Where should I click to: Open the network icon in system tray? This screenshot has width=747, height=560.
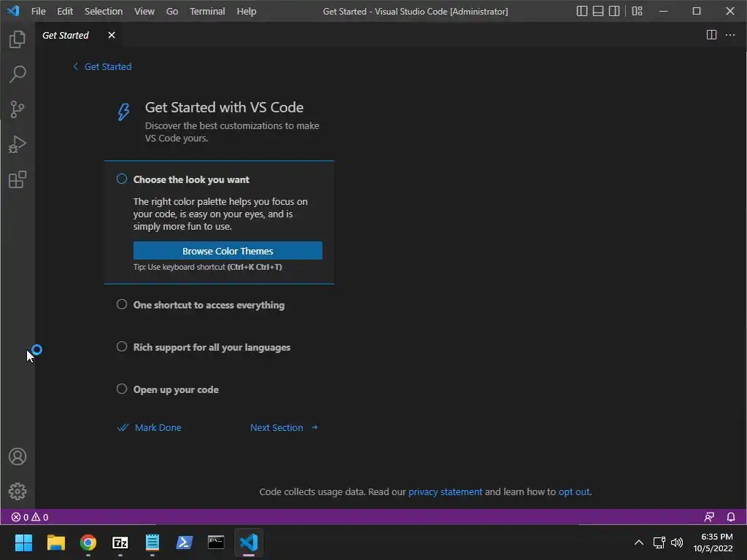(659, 542)
